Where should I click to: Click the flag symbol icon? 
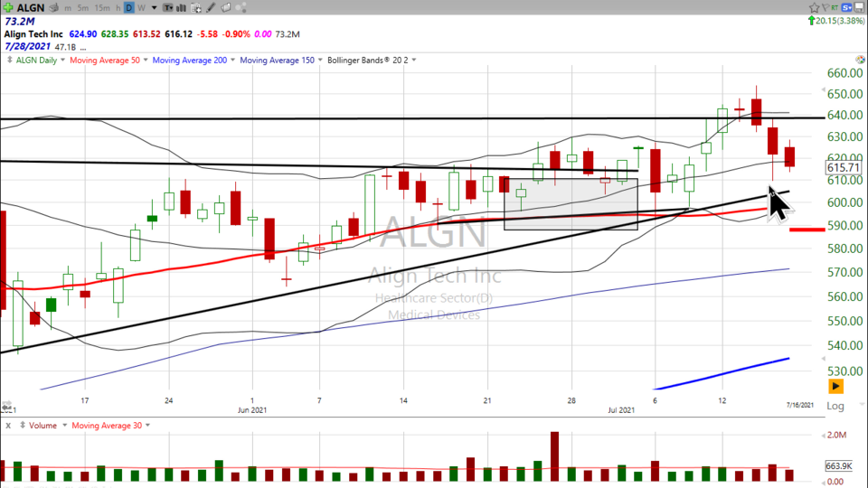point(826,8)
